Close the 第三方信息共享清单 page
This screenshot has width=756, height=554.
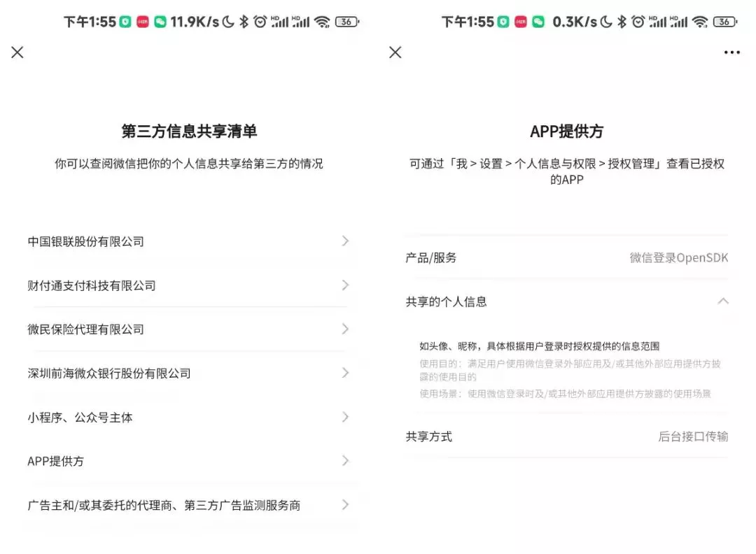coord(17,52)
